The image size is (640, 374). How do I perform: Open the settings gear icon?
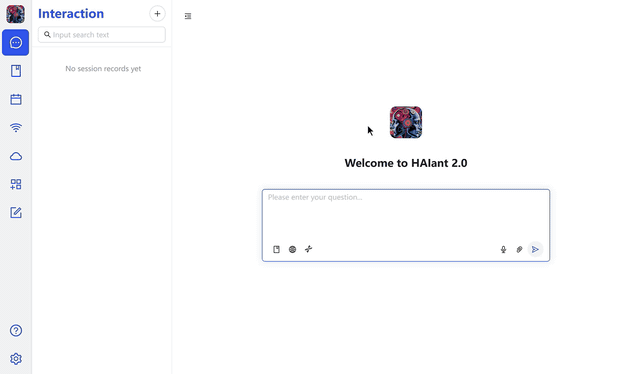pos(16,358)
